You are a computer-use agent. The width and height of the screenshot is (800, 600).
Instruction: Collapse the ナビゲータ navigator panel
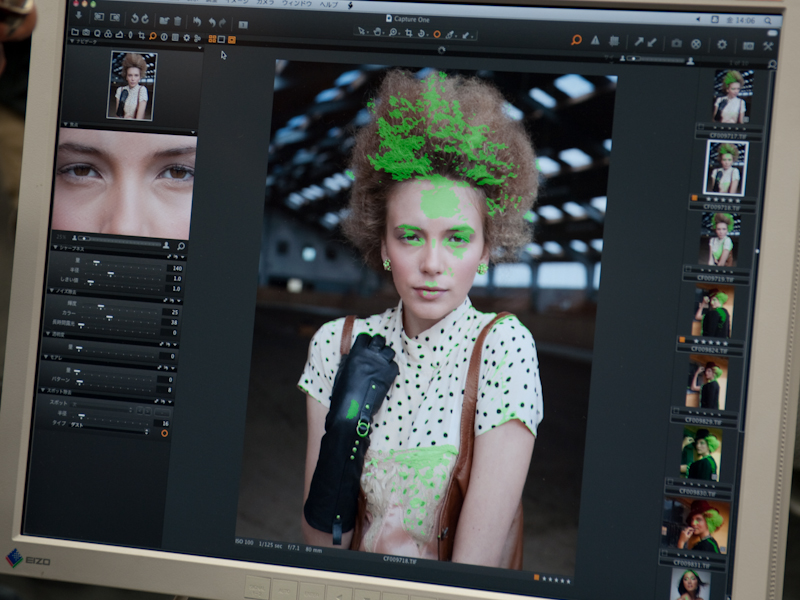click(72, 41)
